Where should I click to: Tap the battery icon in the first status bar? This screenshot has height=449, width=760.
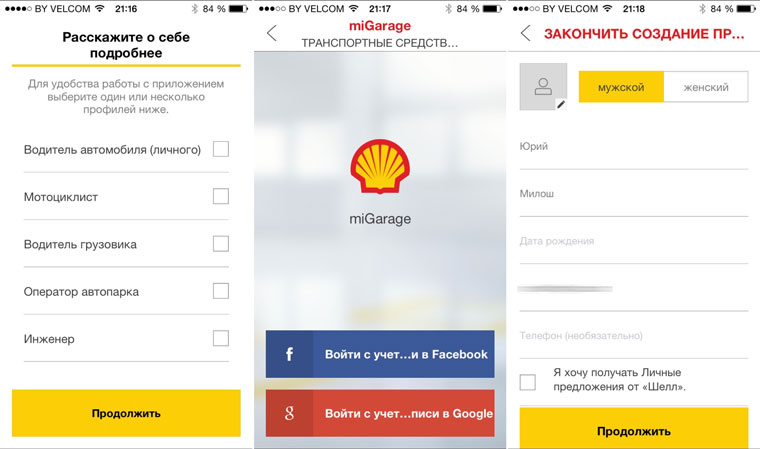[238, 9]
